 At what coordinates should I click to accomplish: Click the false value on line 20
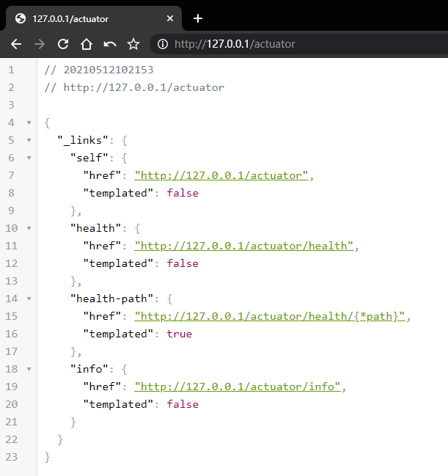[183, 404]
